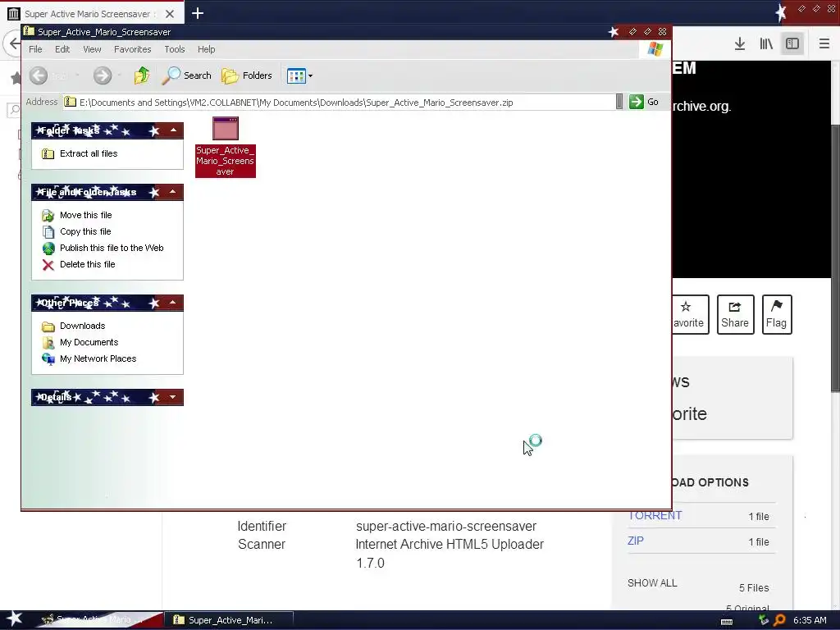Viewport: 840px width, 630px height.
Task: Toggle the Folders pane button
Action: 247,75
